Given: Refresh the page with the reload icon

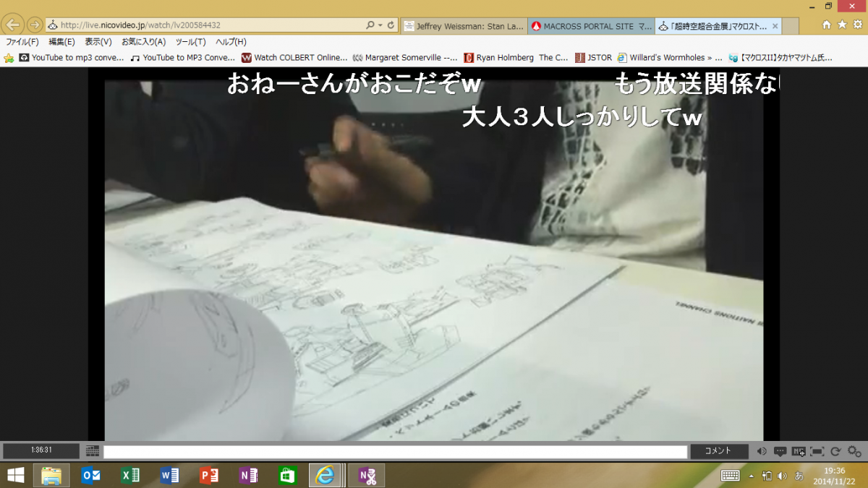Looking at the screenshot, I should click(391, 25).
